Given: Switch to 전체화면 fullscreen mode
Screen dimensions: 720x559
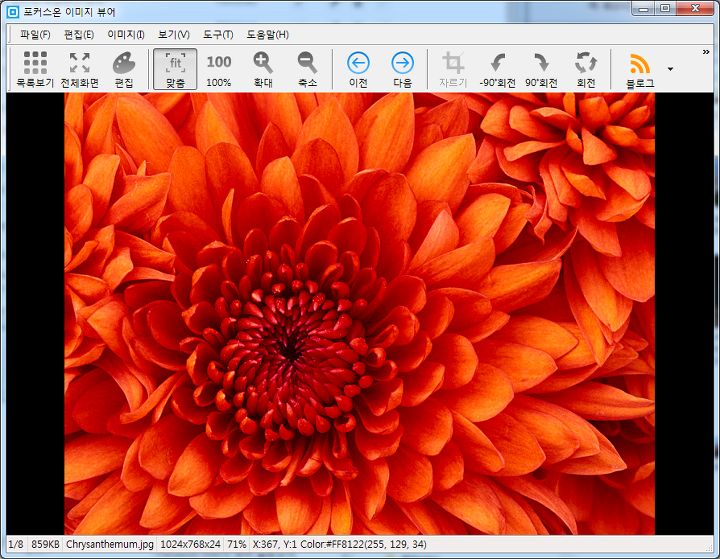Looking at the screenshot, I should [x=79, y=69].
